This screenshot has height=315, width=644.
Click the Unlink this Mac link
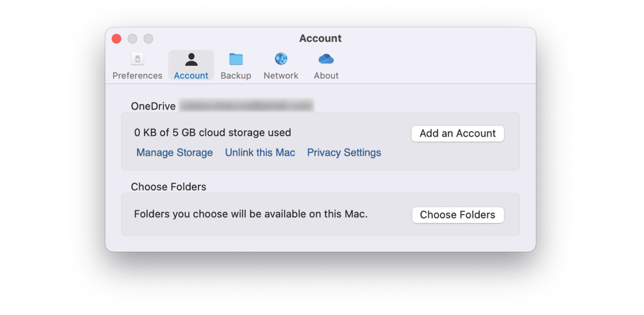260,153
